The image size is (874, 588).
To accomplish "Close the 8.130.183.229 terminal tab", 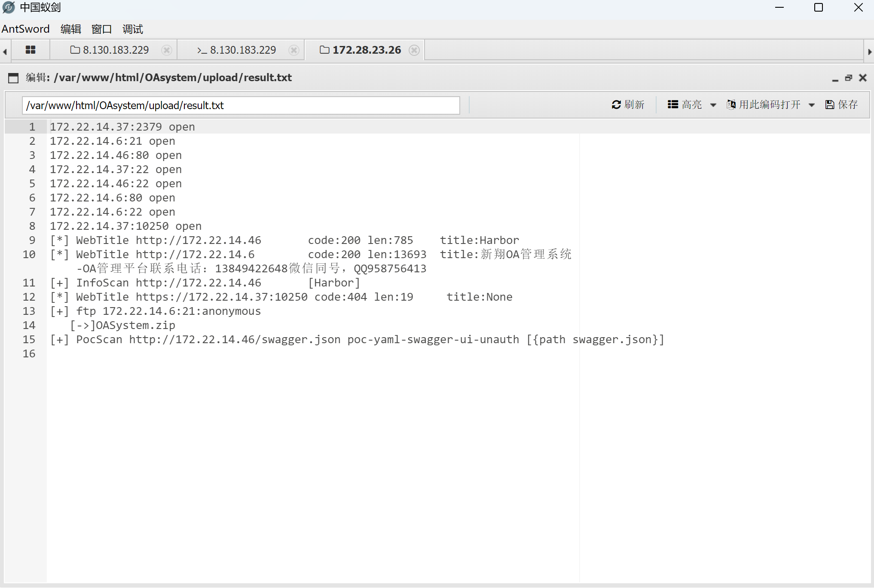I will pyautogui.click(x=293, y=50).
